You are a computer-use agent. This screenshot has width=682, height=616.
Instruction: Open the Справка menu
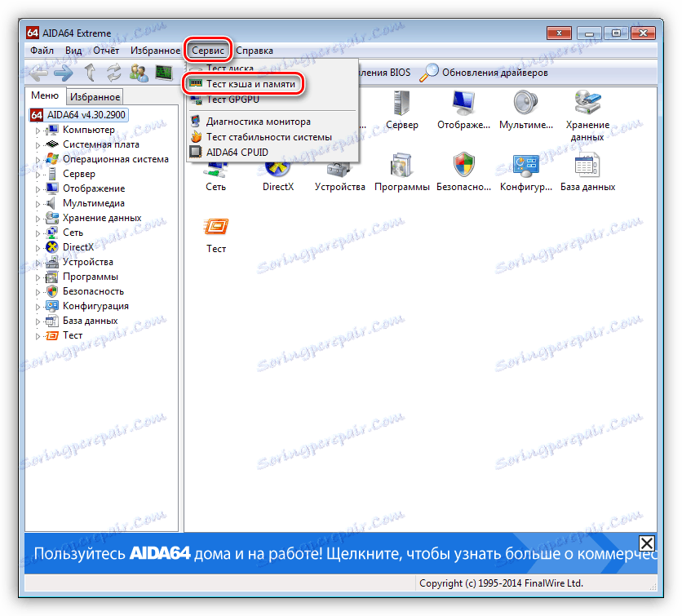[x=255, y=50]
